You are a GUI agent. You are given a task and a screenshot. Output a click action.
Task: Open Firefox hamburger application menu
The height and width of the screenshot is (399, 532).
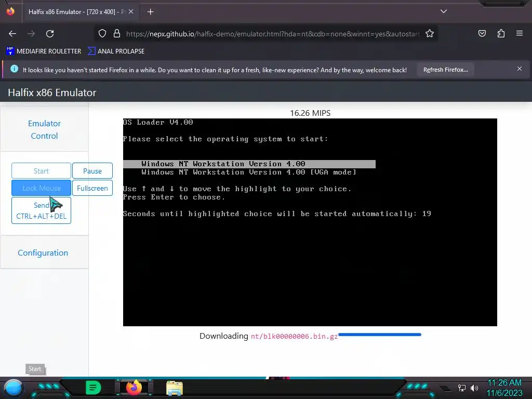coord(520,34)
